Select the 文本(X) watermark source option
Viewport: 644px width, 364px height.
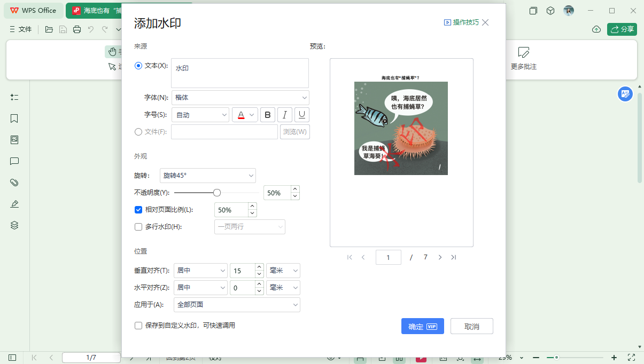coord(138,65)
